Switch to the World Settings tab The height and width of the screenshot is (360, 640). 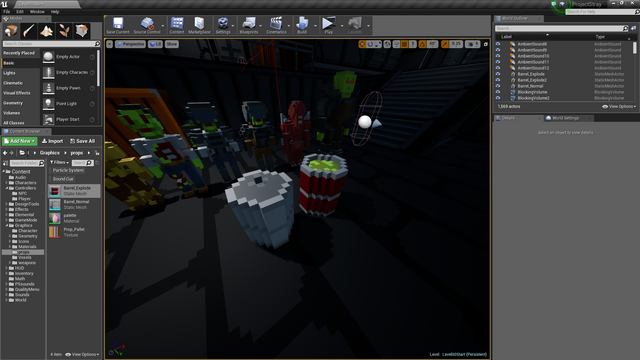[x=565, y=118]
